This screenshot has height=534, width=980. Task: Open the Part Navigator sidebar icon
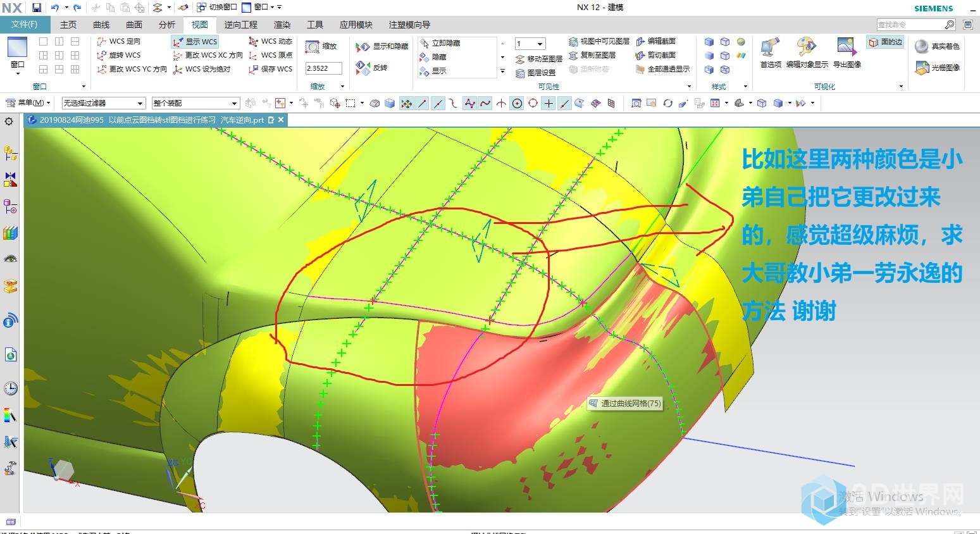(10, 207)
